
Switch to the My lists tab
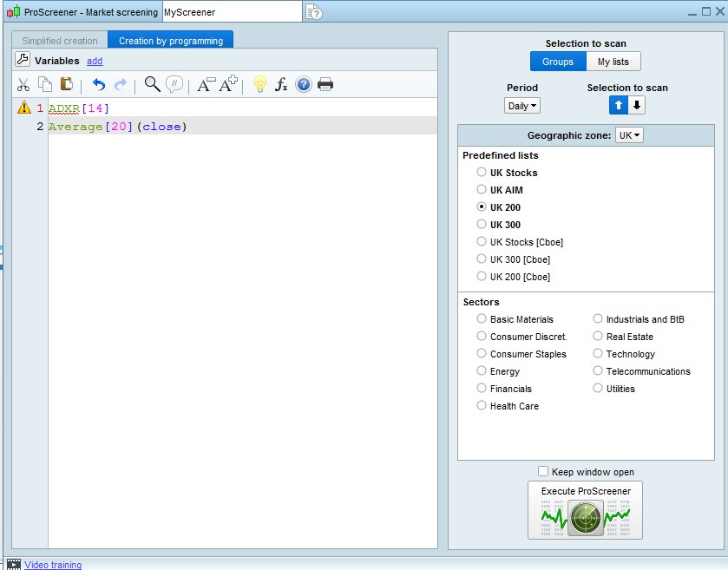click(x=613, y=62)
